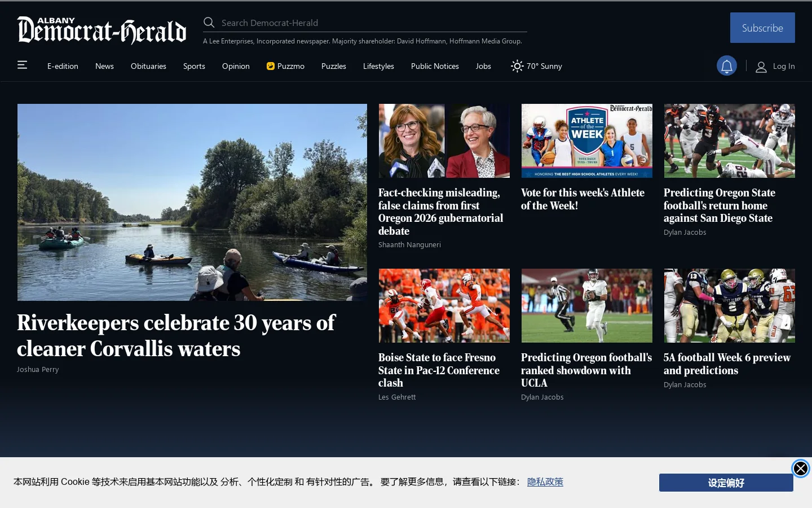Click the user profile icon
Screen dimensions: 812x508
pyautogui.click(x=761, y=67)
